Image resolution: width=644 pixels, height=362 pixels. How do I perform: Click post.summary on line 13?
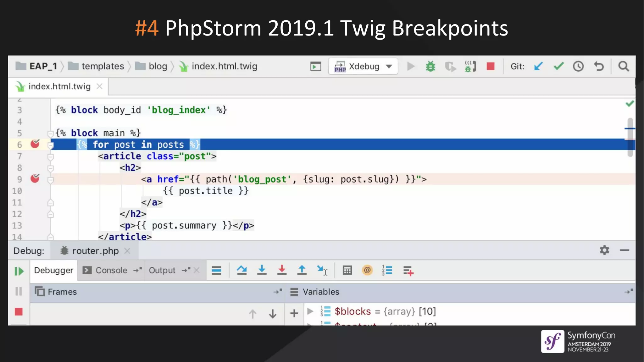coord(184,226)
